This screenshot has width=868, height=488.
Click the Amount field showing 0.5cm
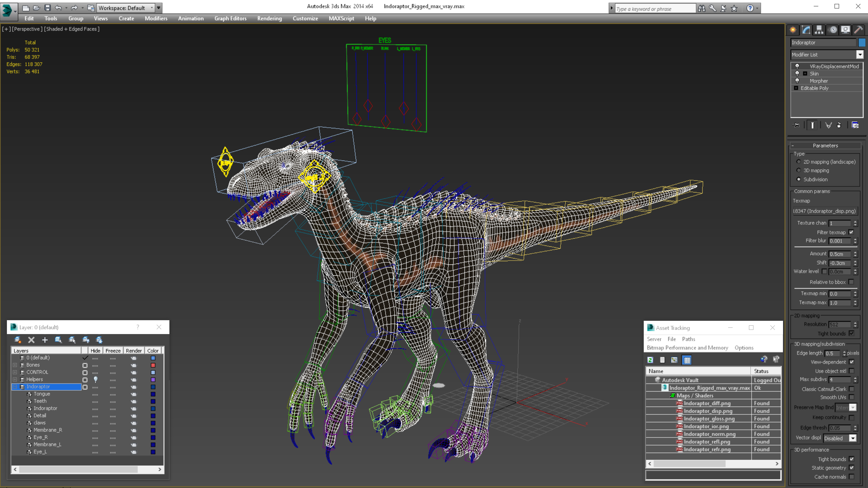point(840,254)
